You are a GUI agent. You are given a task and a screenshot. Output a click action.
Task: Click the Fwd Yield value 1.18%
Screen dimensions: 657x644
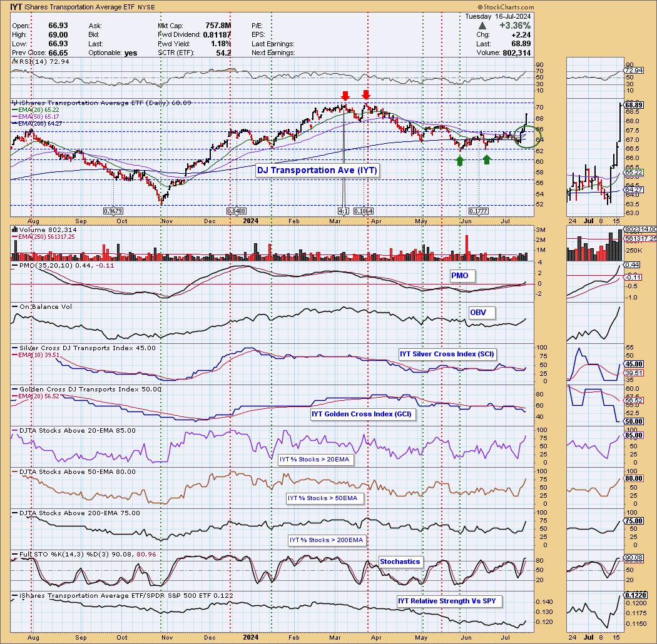tap(221, 44)
